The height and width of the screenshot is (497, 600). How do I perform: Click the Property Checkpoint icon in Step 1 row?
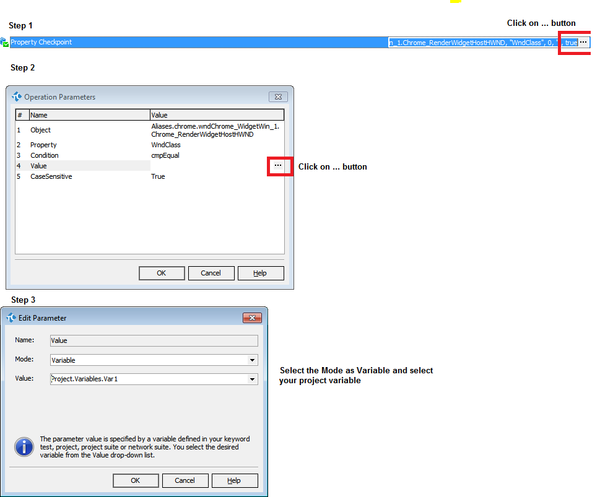5,43
